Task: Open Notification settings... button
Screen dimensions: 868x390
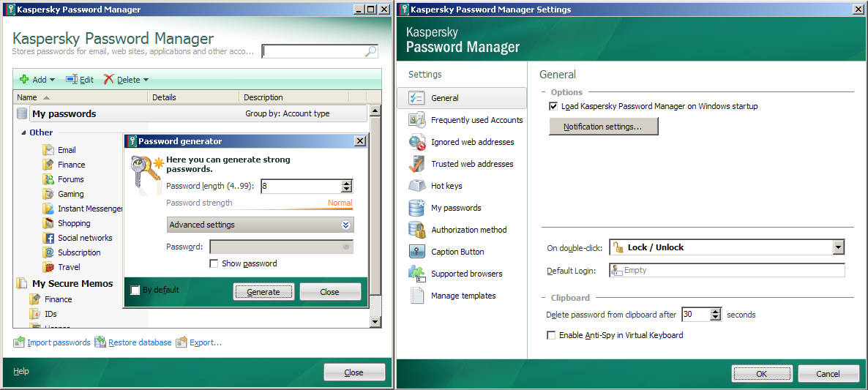Action: [603, 127]
